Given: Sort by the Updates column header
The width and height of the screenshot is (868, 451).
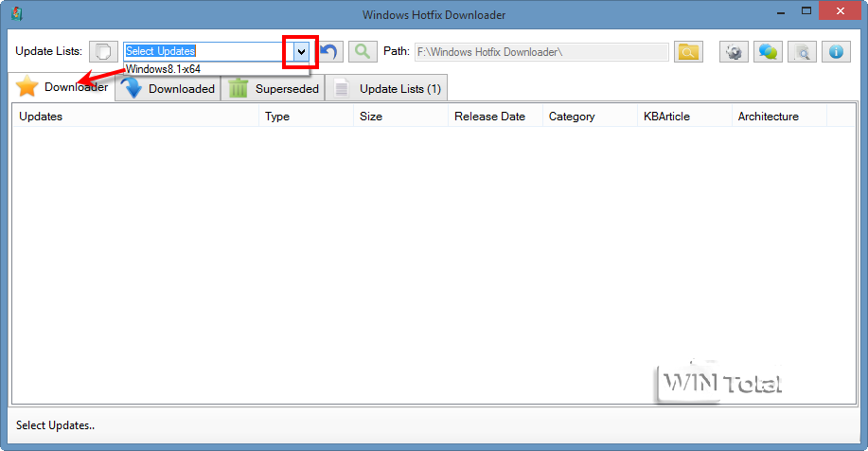Looking at the screenshot, I should (135, 117).
